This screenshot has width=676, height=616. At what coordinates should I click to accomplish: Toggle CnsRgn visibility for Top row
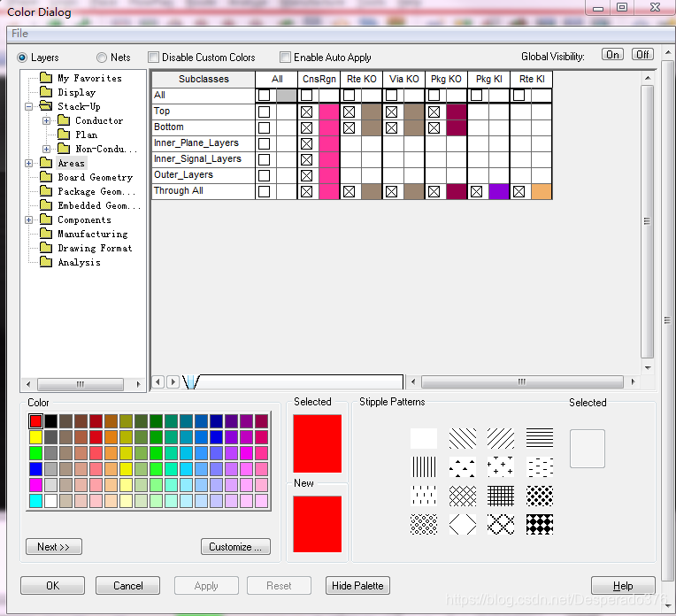(x=306, y=112)
